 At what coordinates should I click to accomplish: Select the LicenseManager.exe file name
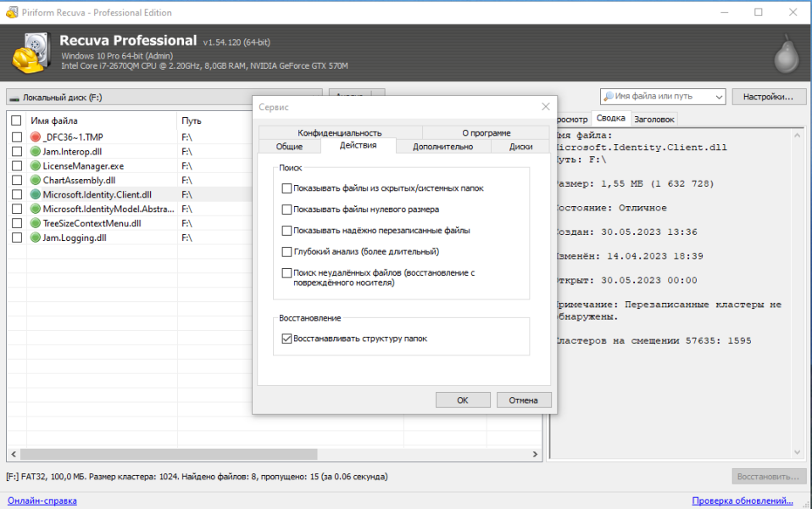pos(83,166)
